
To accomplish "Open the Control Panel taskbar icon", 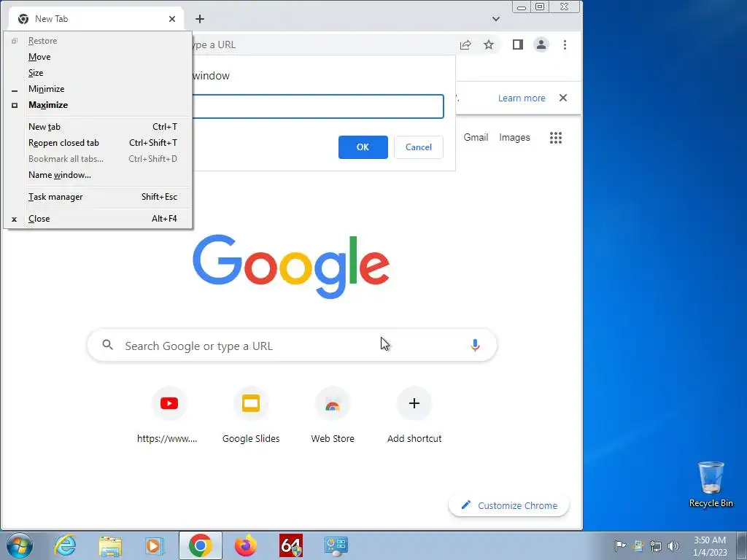I will click(x=336, y=545).
